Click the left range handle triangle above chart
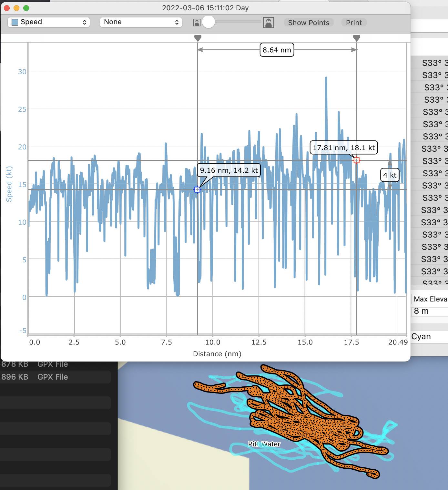The image size is (448, 490). tap(198, 38)
